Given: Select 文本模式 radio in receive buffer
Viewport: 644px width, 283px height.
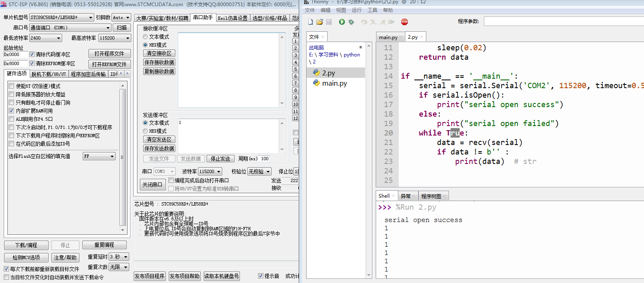Looking at the screenshot, I should pyautogui.click(x=145, y=37).
